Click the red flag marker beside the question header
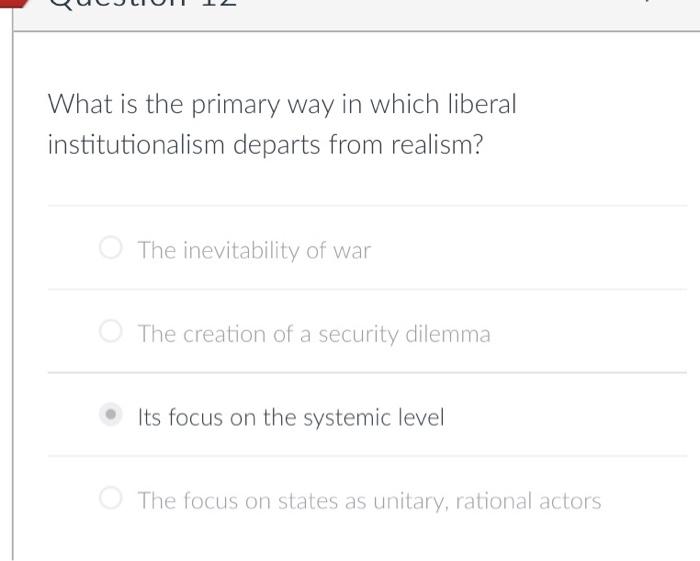 (14, 3)
